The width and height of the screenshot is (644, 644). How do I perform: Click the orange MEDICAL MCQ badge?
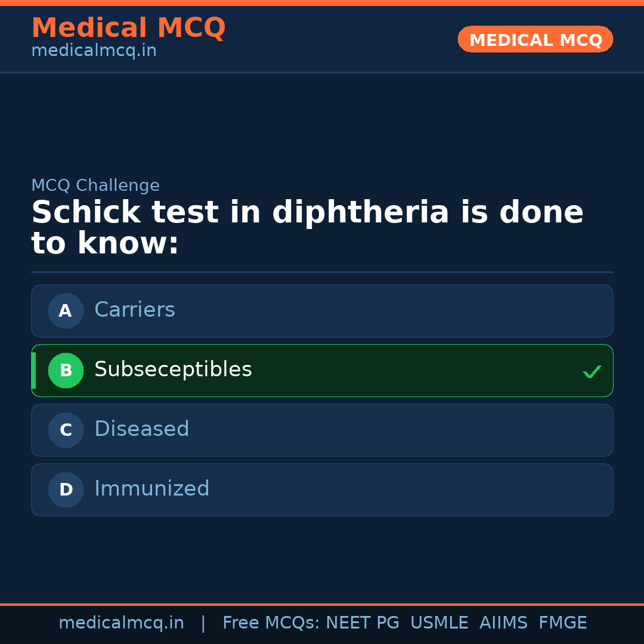pyautogui.click(x=535, y=39)
